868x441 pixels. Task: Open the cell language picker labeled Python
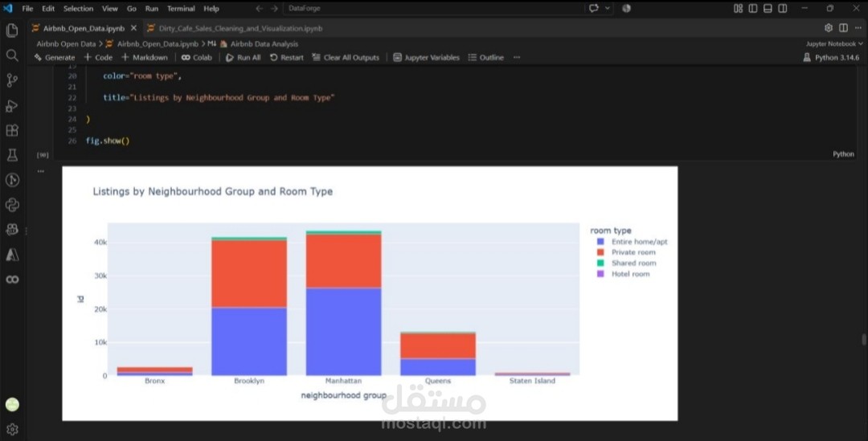[x=843, y=153]
